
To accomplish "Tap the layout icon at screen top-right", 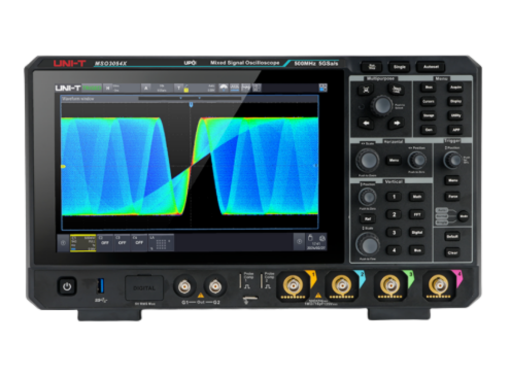I will (x=323, y=88).
